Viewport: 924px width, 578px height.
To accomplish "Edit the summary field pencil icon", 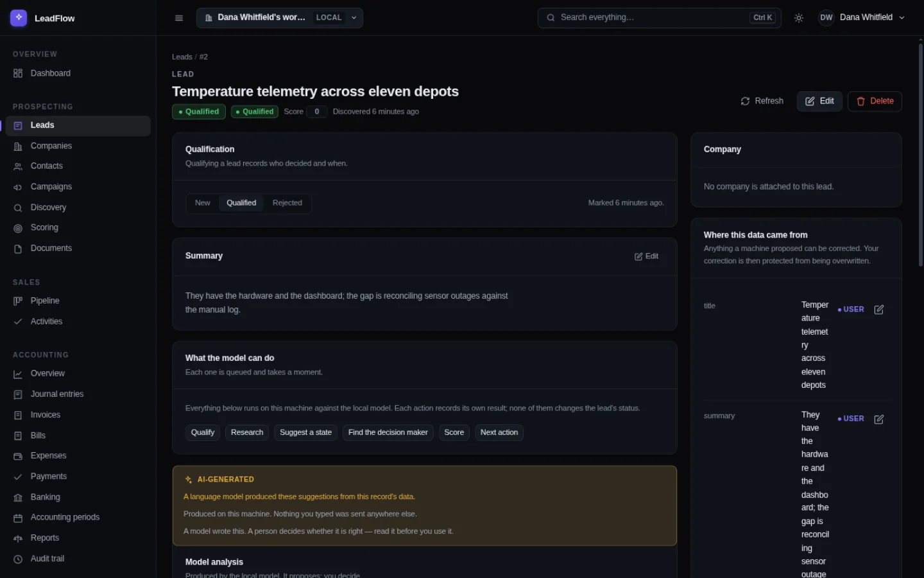I will [879, 419].
